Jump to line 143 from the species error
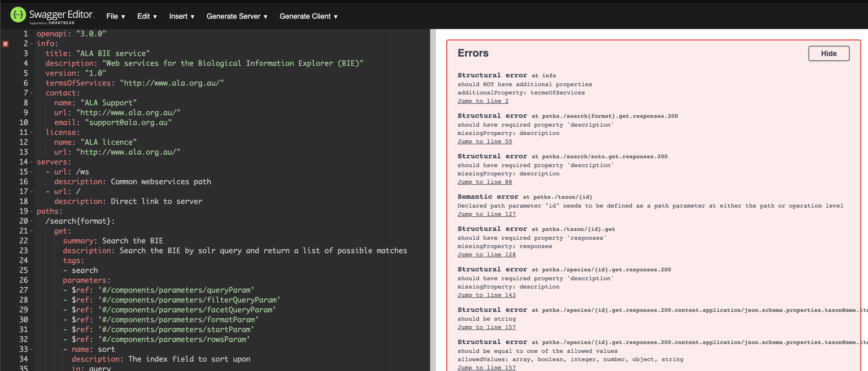 tap(487, 294)
